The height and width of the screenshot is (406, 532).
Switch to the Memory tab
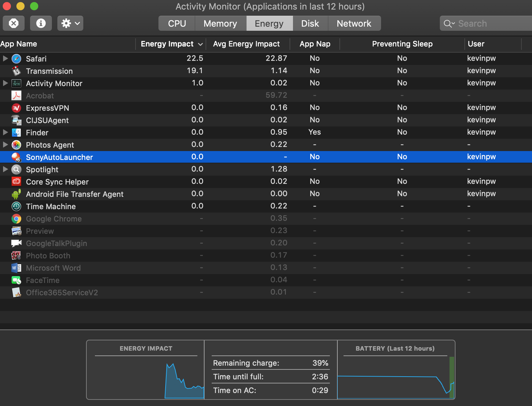(x=220, y=24)
